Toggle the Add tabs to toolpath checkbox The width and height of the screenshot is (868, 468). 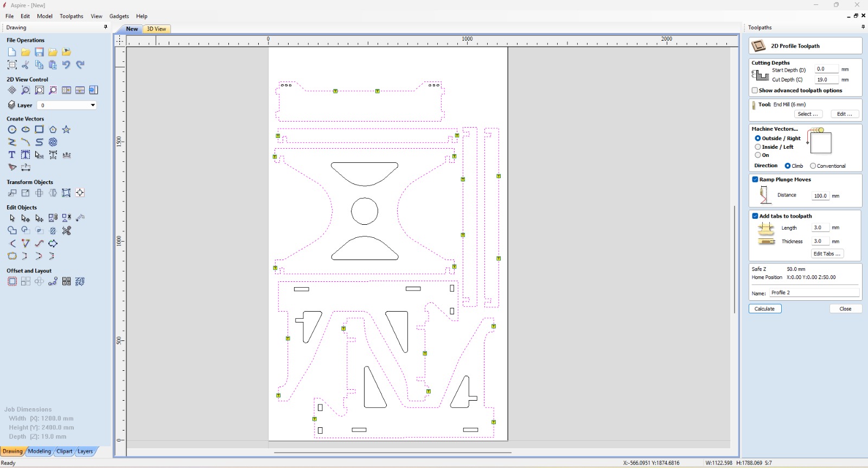(x=755, y=216)
